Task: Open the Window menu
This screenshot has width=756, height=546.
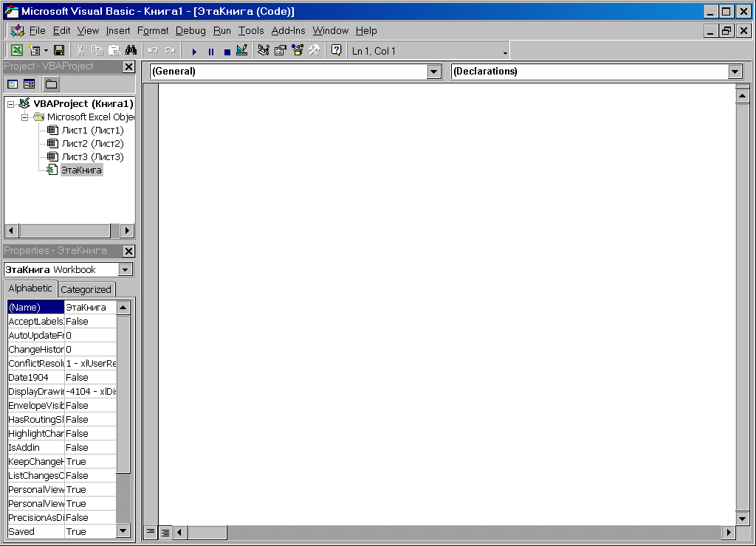Action: click(330, 31)
